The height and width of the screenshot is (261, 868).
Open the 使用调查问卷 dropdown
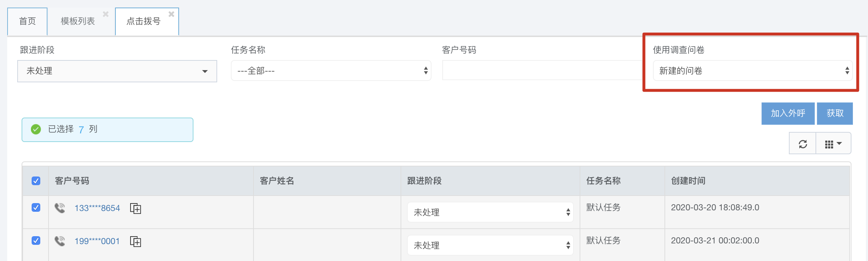(752, 71)
